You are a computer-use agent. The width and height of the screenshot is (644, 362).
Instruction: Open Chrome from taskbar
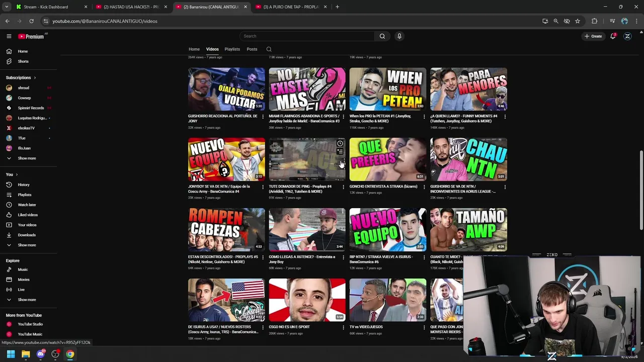pyautogui.click(x=70, y=354)
